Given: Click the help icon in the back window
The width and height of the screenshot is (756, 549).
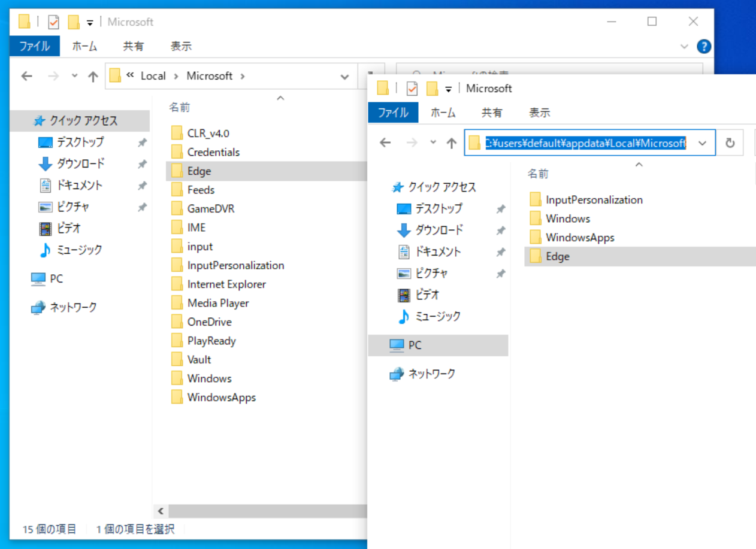Looking at the screenshot, I should 704,46.
